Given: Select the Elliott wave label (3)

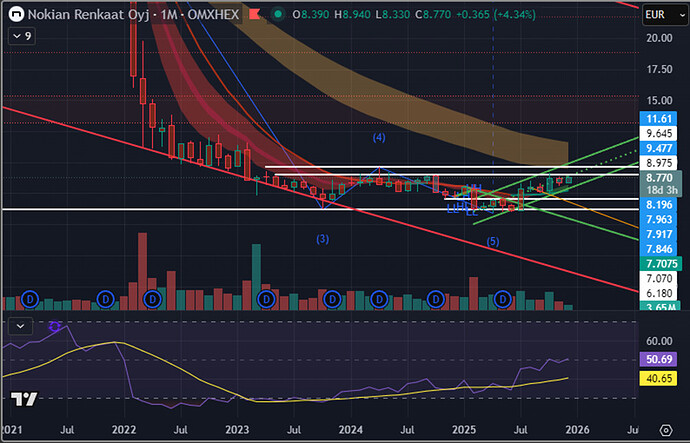Looking at the screenshot, I should point(323,239).
